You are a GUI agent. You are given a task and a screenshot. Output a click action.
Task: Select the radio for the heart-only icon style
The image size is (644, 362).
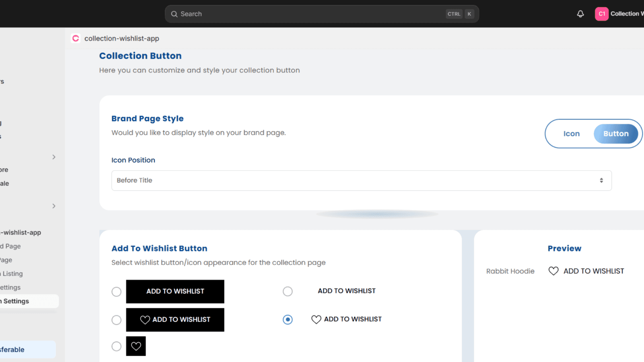coord(116,346)
